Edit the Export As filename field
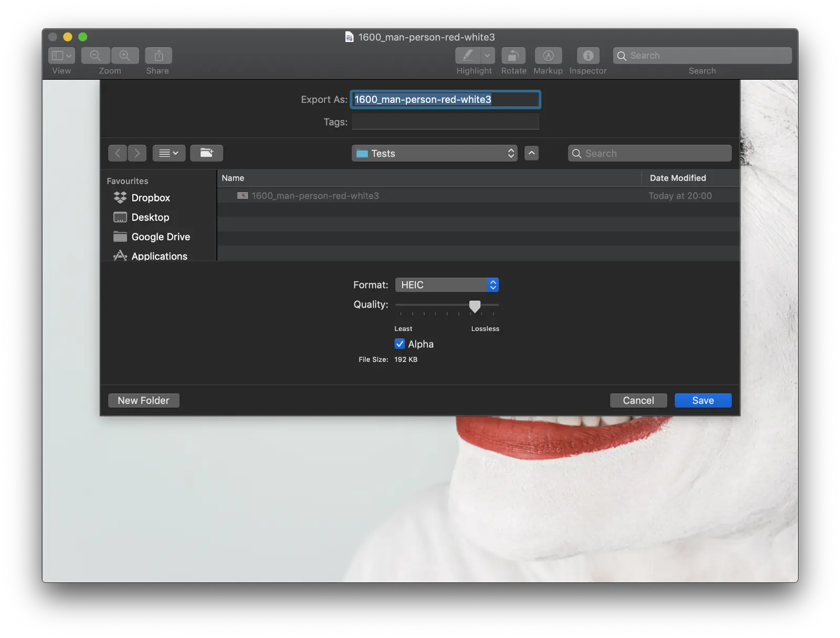Image resolution: width=840 pixels, height=638 pixels. coord(445,100)
